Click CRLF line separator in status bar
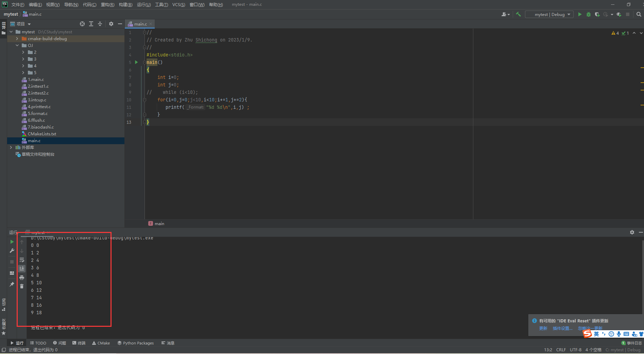Screen dimensions: 644x354 [561, 350]
